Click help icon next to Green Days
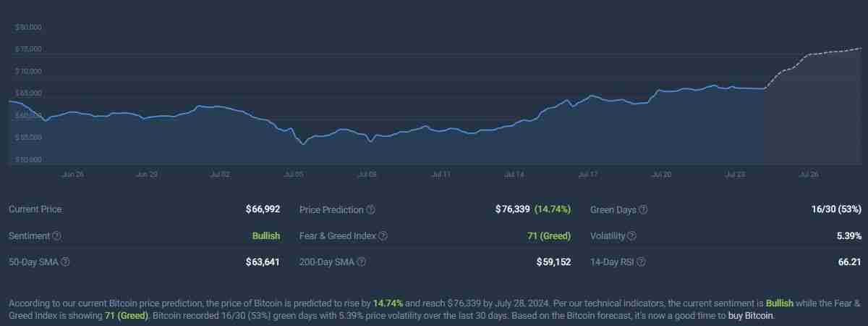868x326 pixels. 643,209
